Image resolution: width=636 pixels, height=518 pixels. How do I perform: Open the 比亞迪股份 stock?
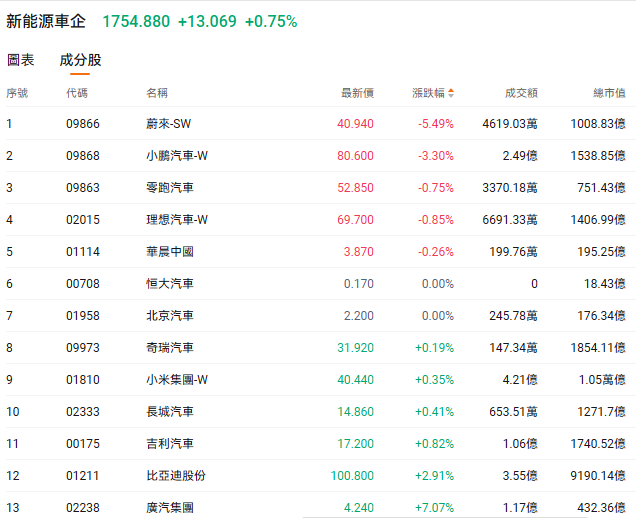pyautogui.click(x=176, y=476)
